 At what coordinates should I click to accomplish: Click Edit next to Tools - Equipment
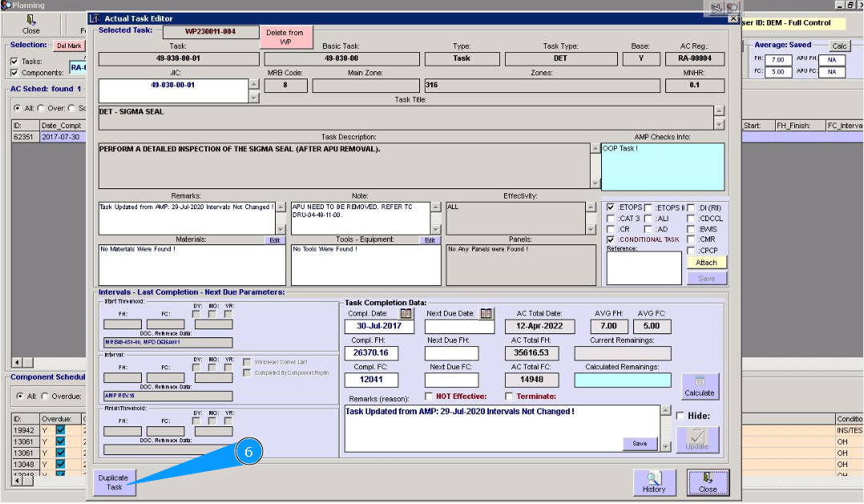430,240
